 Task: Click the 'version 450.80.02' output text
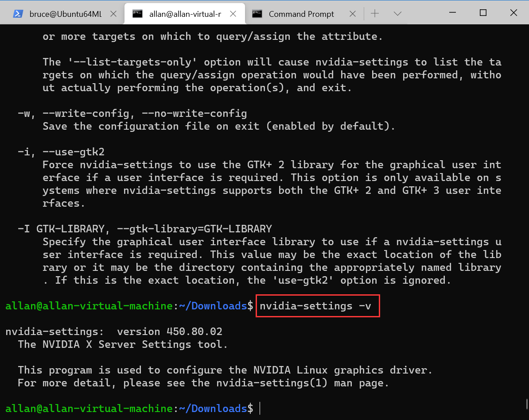(170, 331)
